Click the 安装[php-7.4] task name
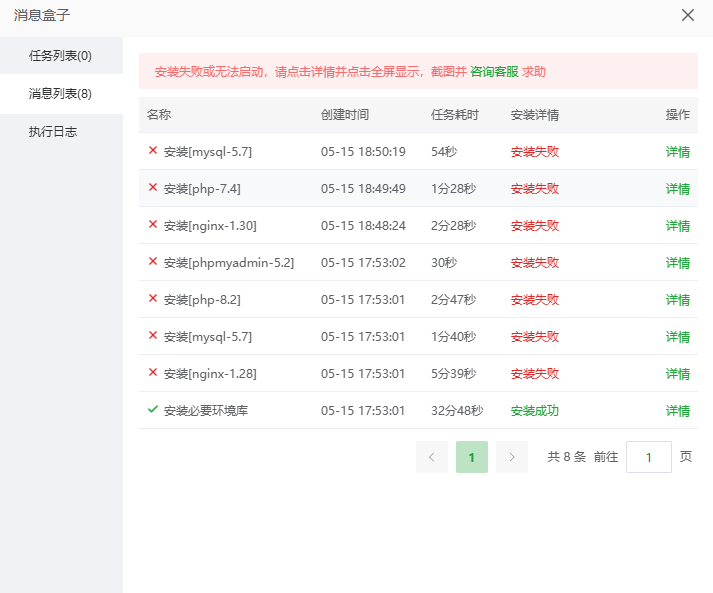Screen dimensions: 713x593 (202, 189)
